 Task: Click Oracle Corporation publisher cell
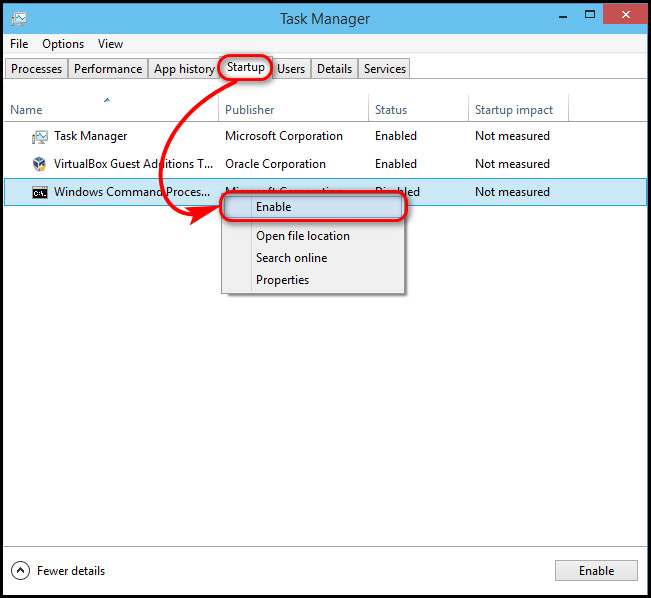tap(275, 164)
